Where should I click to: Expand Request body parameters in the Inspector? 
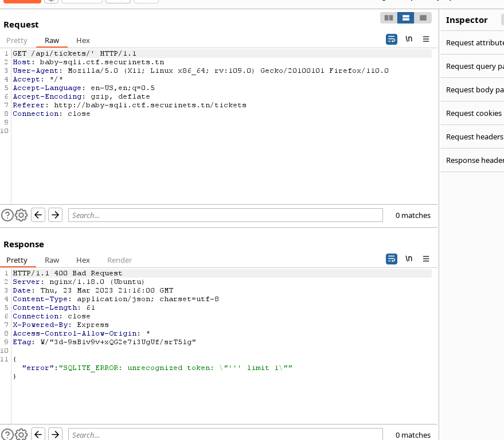[x=472, y=89]
